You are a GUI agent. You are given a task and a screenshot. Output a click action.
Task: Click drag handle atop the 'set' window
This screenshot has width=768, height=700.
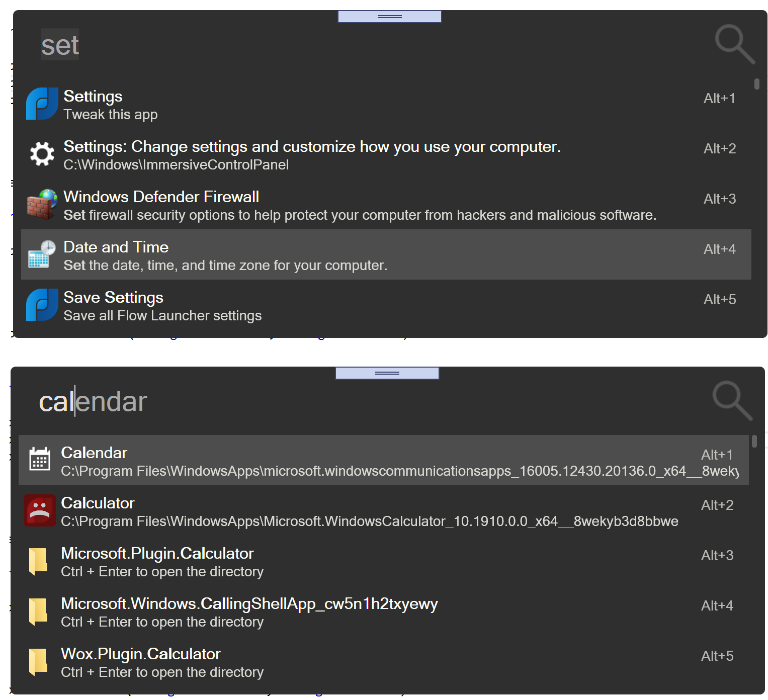[x=390, y=17]
